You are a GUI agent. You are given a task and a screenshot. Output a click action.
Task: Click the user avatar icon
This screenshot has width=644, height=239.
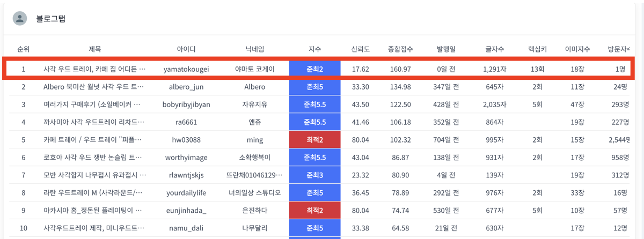pos(20,18)
